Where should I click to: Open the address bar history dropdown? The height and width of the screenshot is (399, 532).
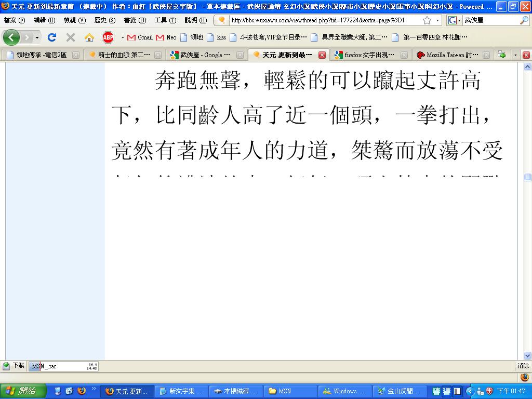tap(437, 20)
